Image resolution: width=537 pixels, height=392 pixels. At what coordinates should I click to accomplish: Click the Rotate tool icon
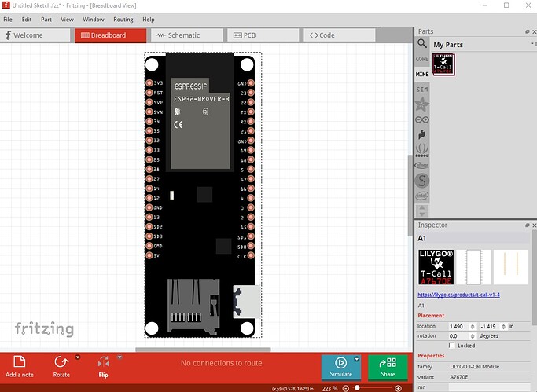coord(61,363)
